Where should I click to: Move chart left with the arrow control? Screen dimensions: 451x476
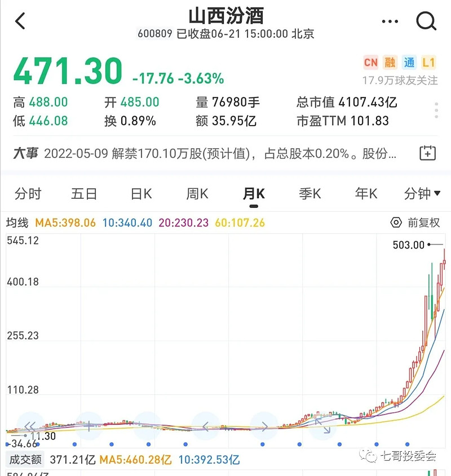(206, 426)
